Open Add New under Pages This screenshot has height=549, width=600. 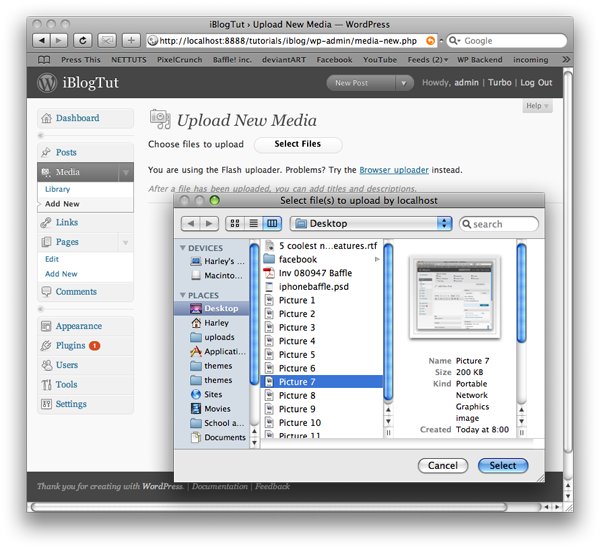click(x=61, y=274)
